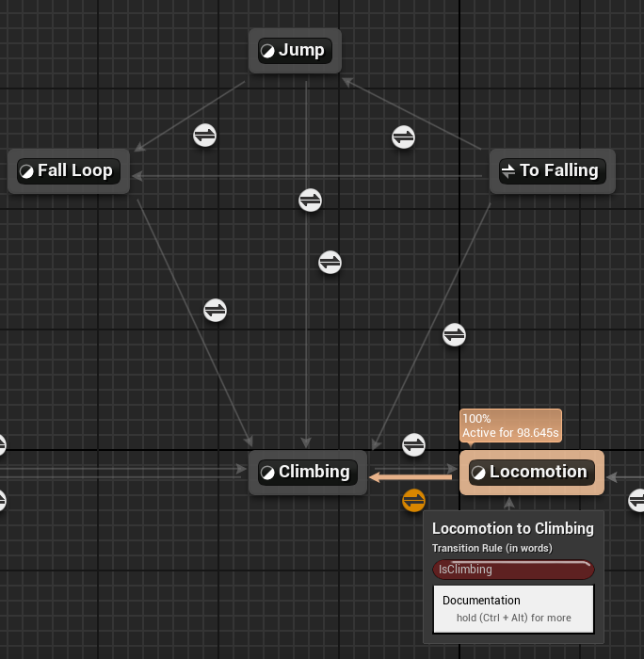Select the Fall Loop state node label
Viewport: 644px width, 659px height.
[x=75, y=170]
